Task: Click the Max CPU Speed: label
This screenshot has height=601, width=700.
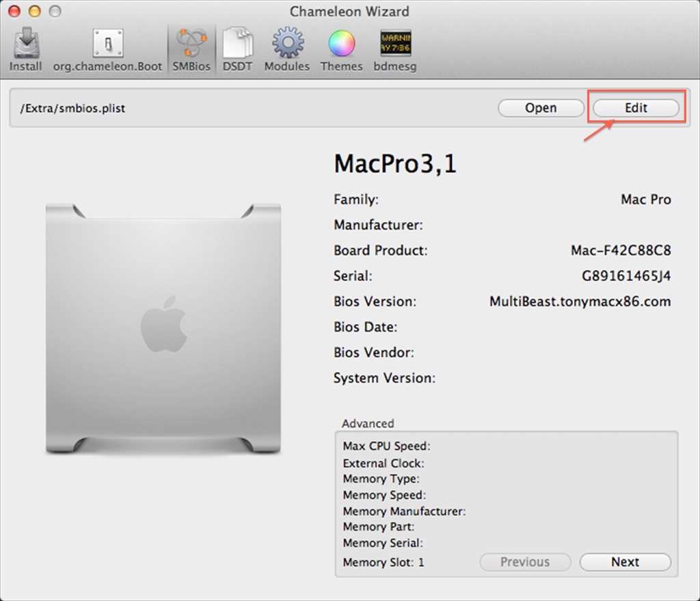Action: [387, 446]
